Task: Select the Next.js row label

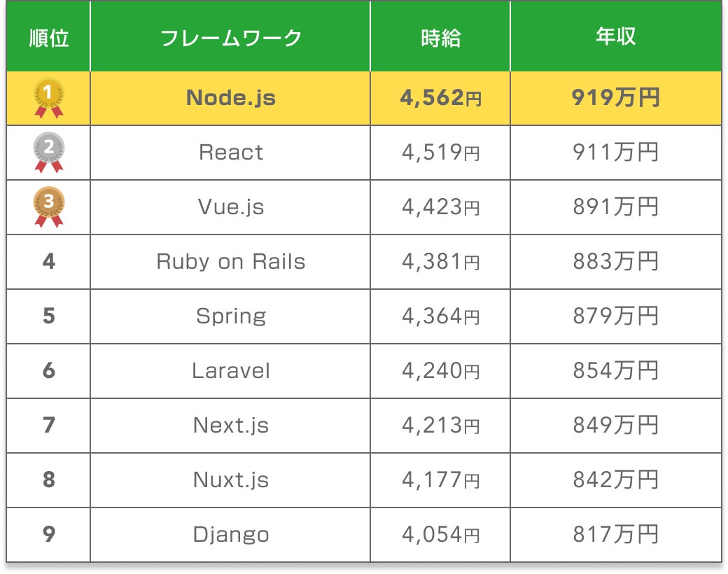Action: 231,426
